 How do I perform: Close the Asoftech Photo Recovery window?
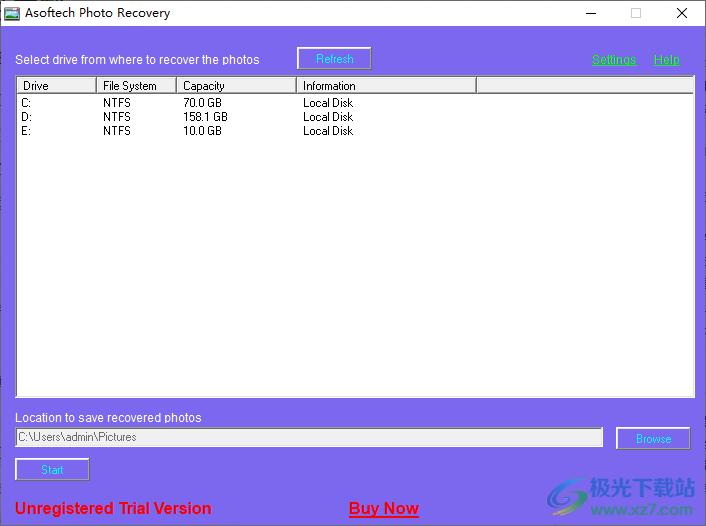682,13
